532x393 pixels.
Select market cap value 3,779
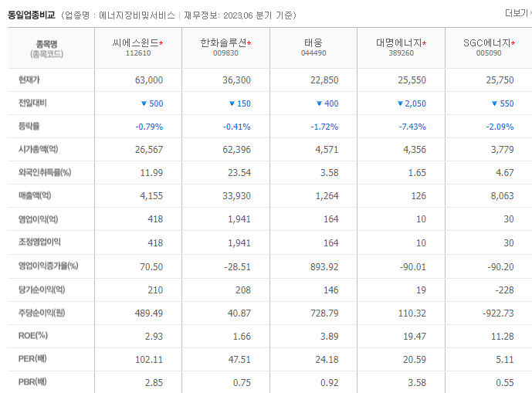coord(502,150)
